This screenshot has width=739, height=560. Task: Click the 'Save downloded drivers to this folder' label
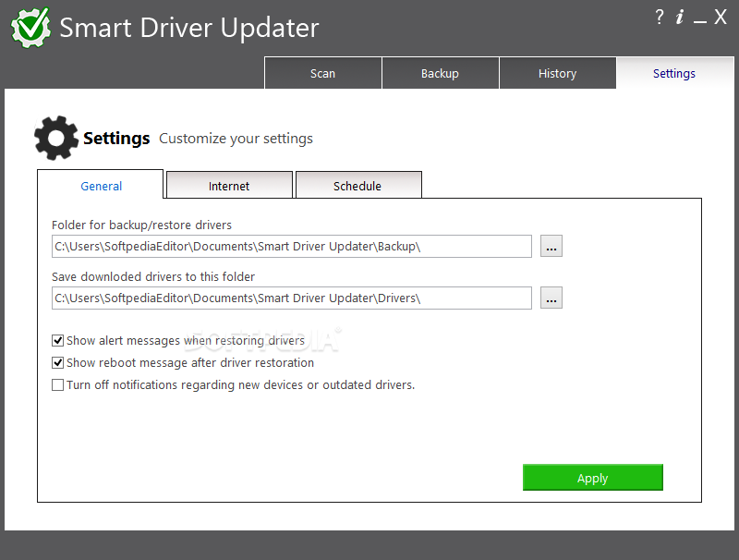(153, 276)
